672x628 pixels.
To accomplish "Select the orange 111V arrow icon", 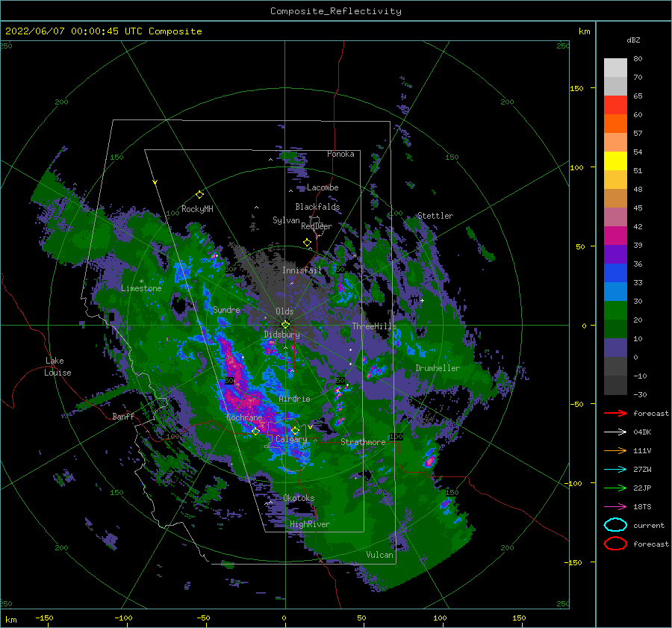I will pyautogui.click(x=615, y=450).
